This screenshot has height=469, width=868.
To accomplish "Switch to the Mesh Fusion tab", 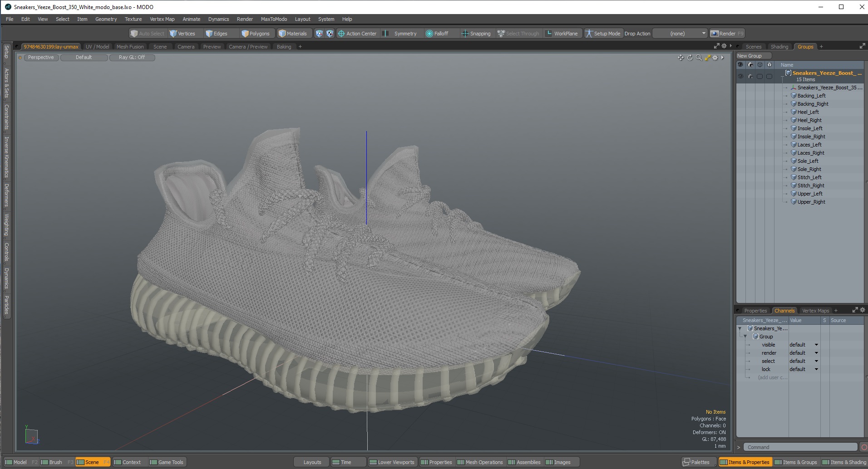I will (x=130, y=47).
